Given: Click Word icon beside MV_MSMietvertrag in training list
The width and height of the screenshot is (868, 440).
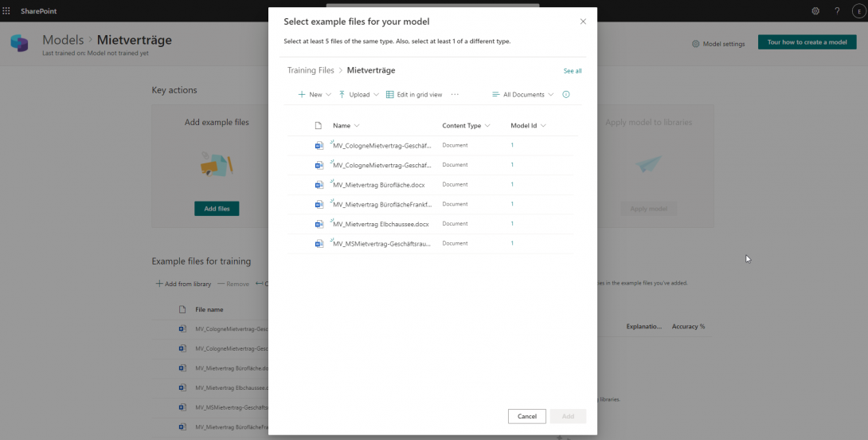Looking at the screenshot, I should click(182, 407).
